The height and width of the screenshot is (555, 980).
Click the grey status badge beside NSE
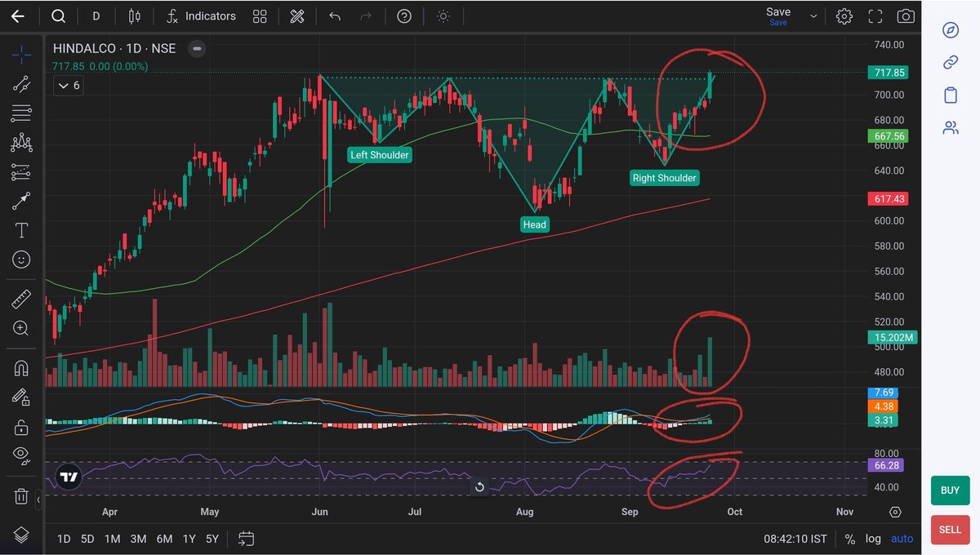(196, 49)
